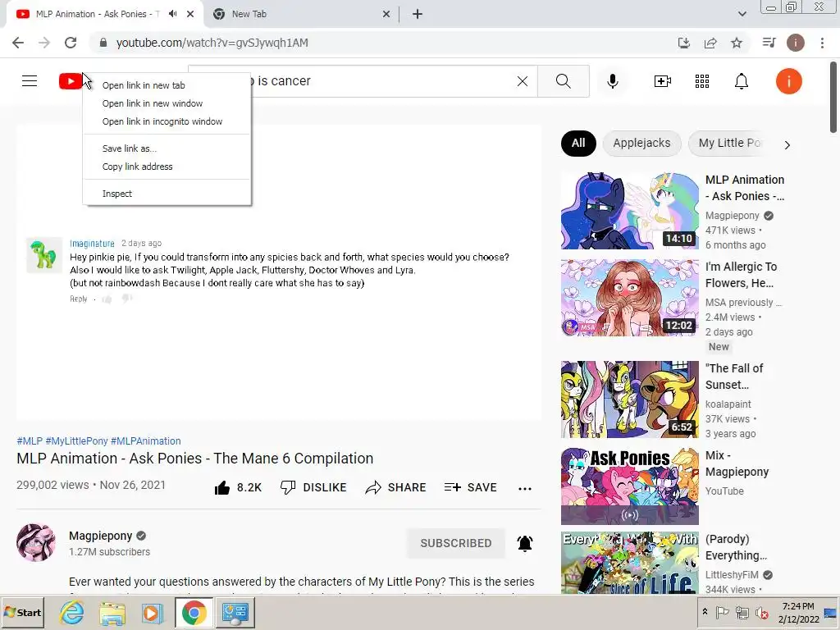Toggle the channel notification bell near SUBSCRIBED

coord(525,543)
